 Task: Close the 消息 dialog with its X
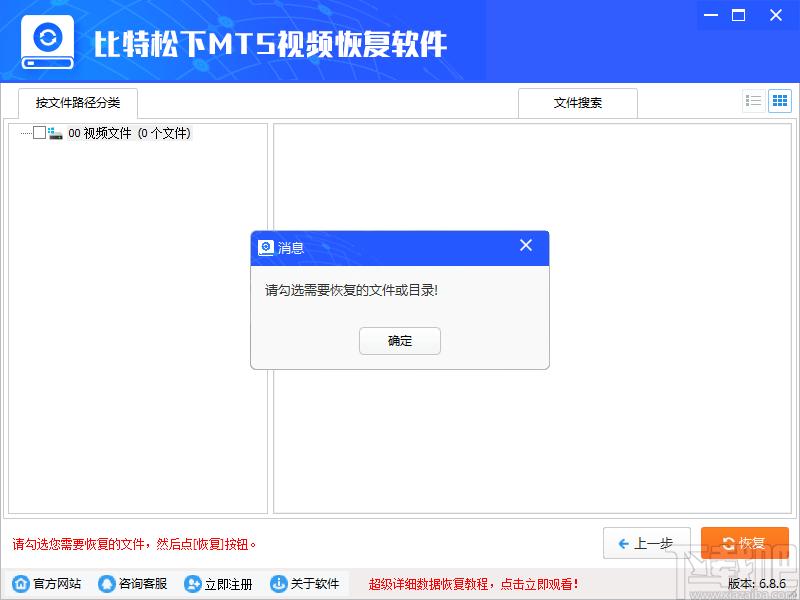tap(526, 245)
